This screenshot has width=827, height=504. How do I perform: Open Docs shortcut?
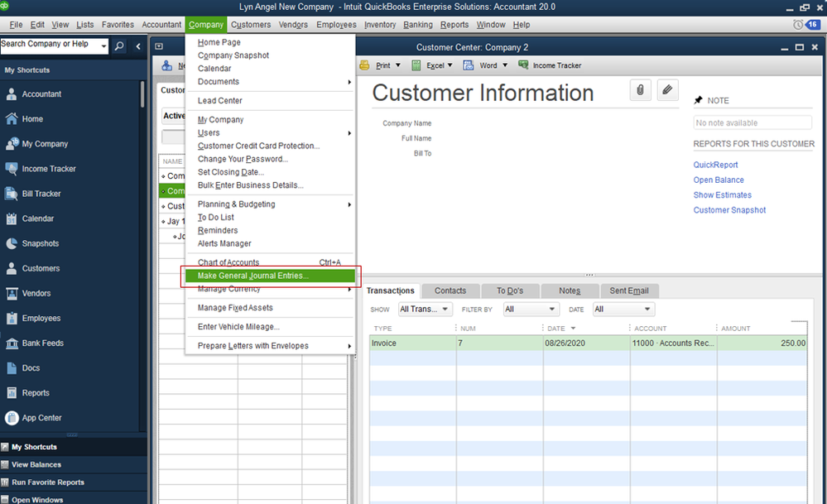tap(22, 368)
